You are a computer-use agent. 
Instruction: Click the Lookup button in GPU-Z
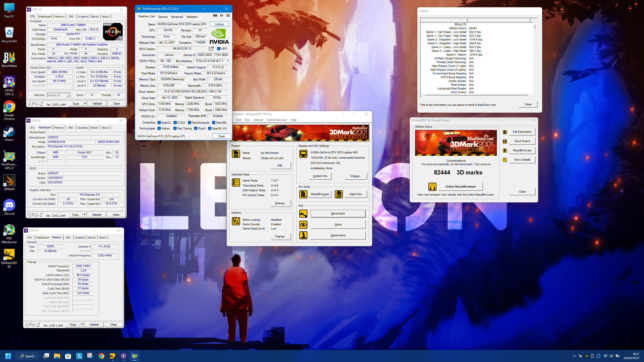(219, 24)
